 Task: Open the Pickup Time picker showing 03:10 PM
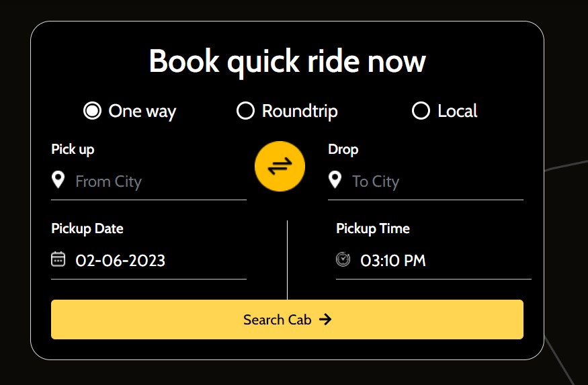[433, 261]
